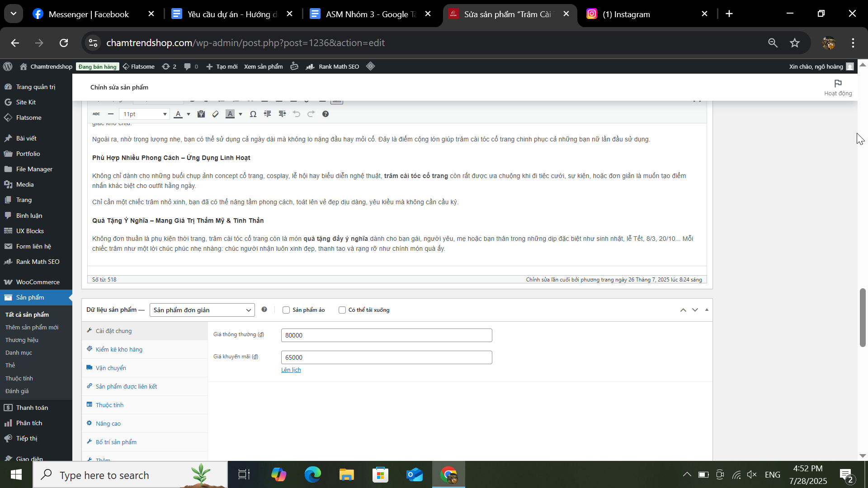The width and height of the screenshot is (868, 488).
Task: Click the decrease indent icon
Action: pos(268,114)
